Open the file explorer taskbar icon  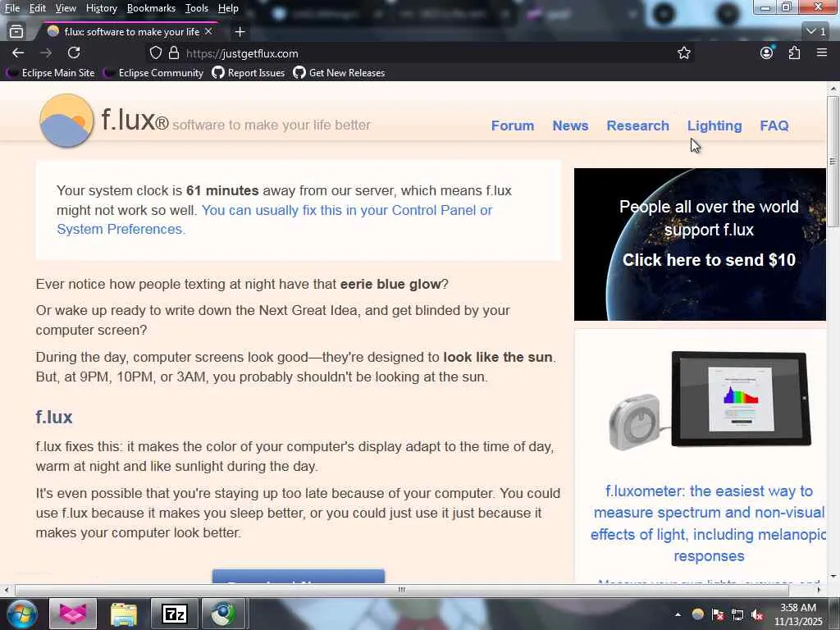[x=124, y=614]
